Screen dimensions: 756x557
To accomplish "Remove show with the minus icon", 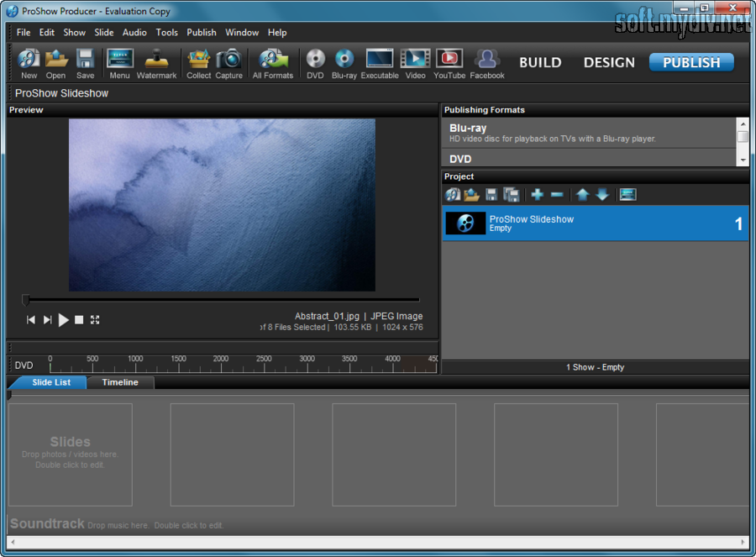I will coord(557,195).
